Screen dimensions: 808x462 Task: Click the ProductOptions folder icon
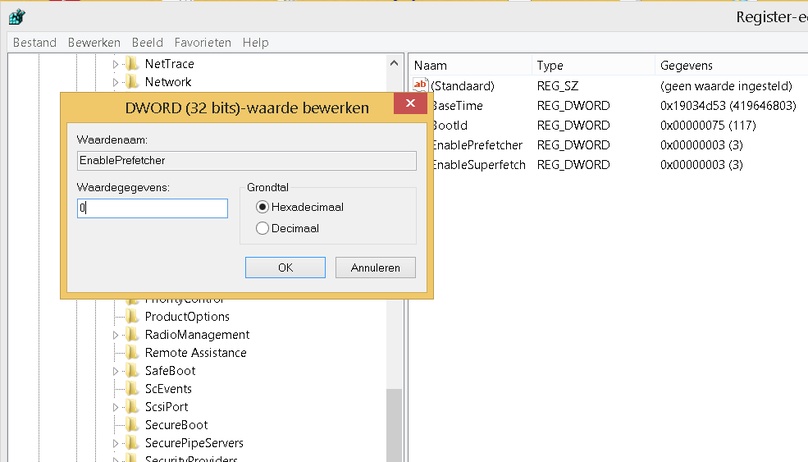[132, 316]
